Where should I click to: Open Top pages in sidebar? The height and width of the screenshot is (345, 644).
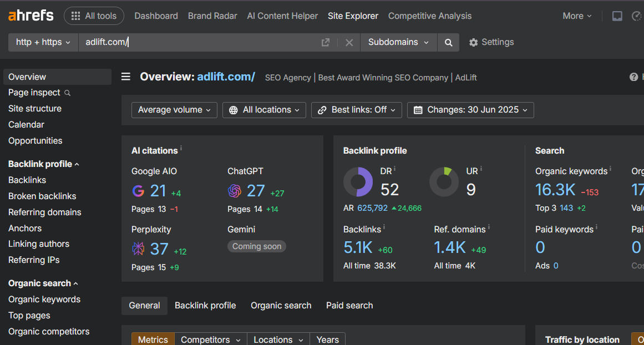tap(29, 316)
